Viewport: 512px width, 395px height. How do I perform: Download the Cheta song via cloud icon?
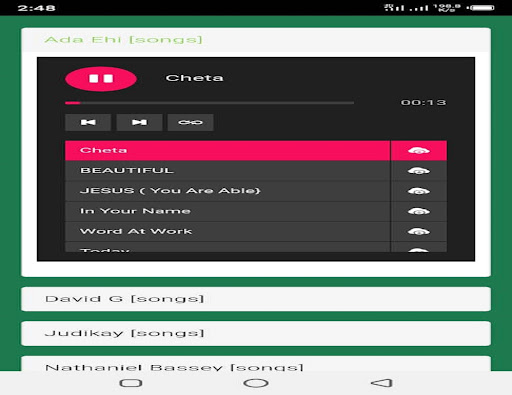point(419,151)
